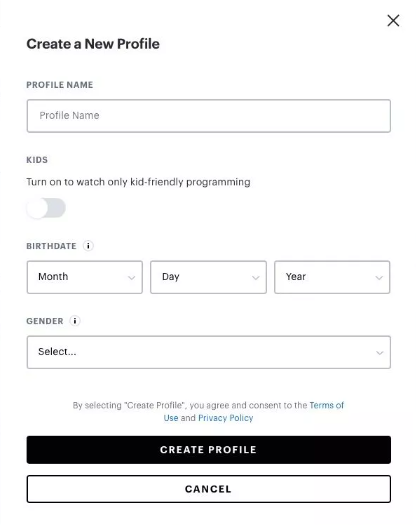
Task: Click the Gender info icon
Action: click(75, 321)
